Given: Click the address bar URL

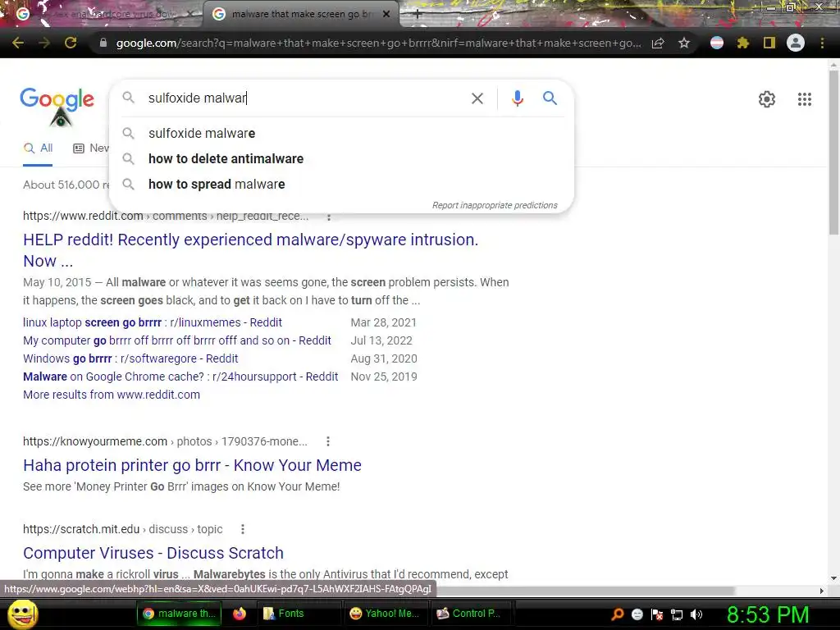Looking at the screenshot, I should click(x=378, y=43).
